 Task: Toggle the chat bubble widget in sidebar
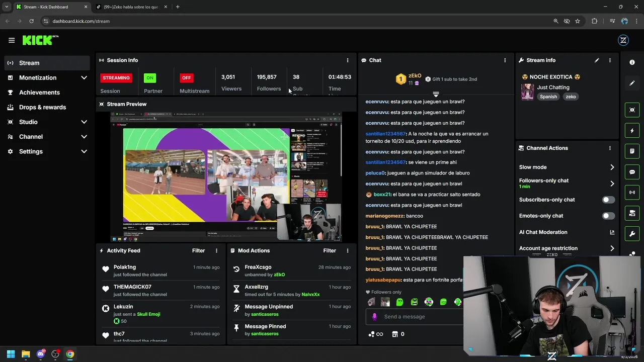point(632,172)
